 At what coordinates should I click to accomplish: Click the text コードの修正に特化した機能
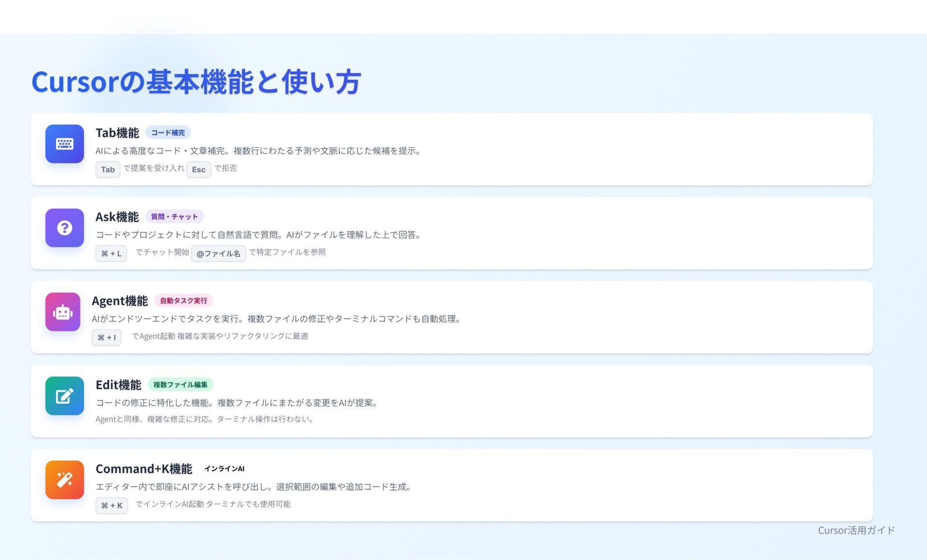[x=153, y=403]
